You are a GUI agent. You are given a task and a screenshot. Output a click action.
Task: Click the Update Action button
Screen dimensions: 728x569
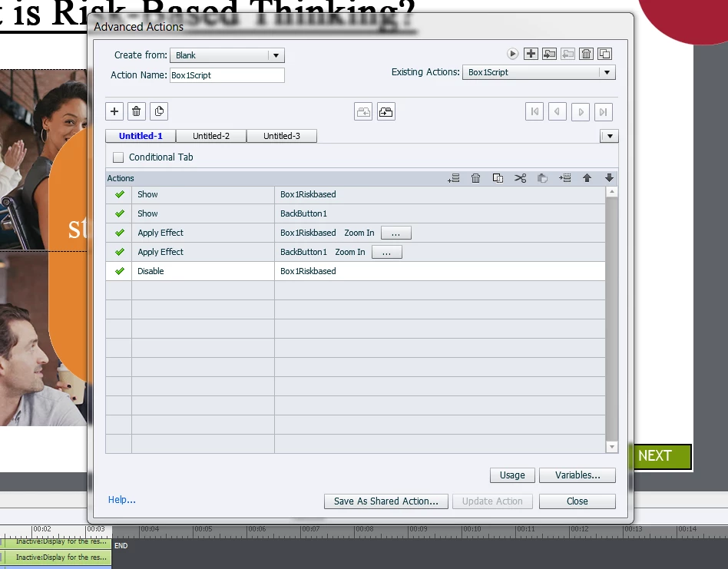(x=492, y=501)
